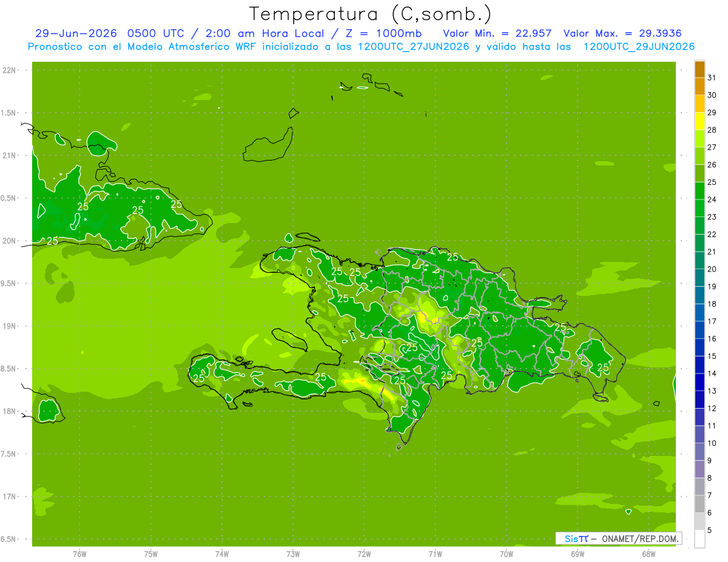This screenshot has width=728, height=562.
Task: Click the 1200UTC_29JUN2026 validity timestamp
Action: 639,47
